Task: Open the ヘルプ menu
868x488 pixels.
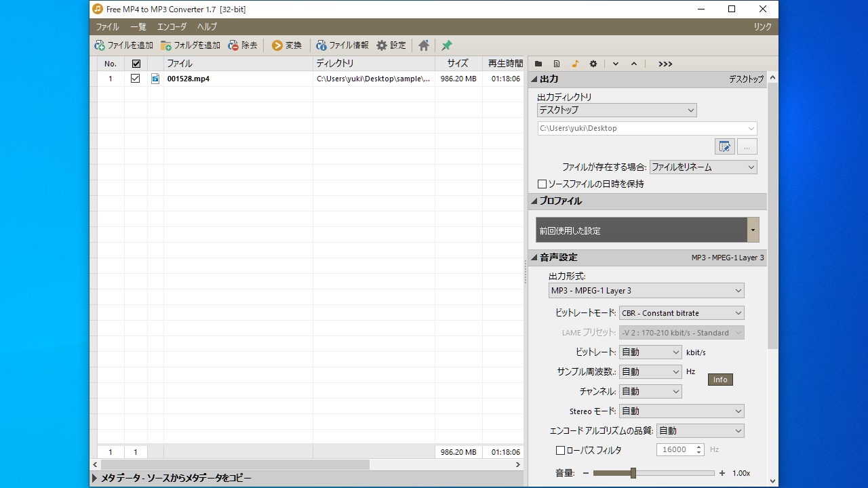Action: point(207,27)
